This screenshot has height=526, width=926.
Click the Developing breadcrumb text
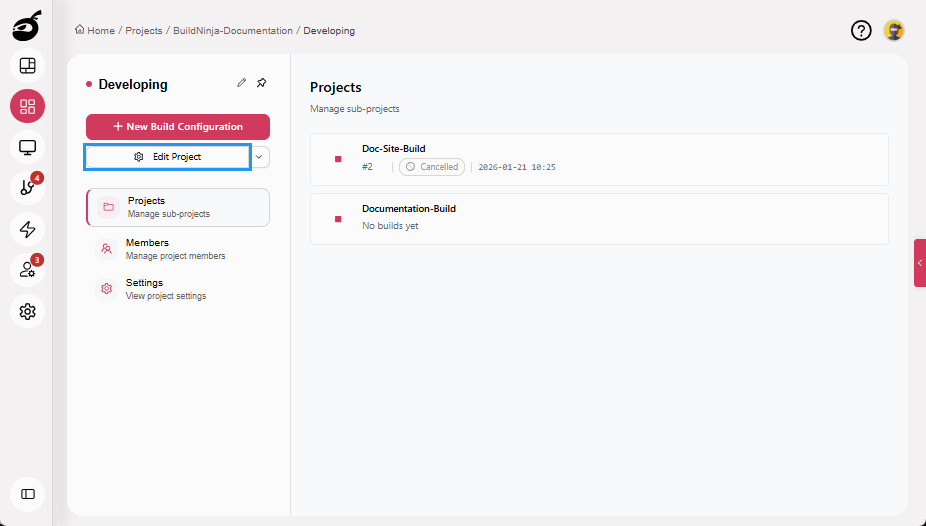(x=329, y=31)
